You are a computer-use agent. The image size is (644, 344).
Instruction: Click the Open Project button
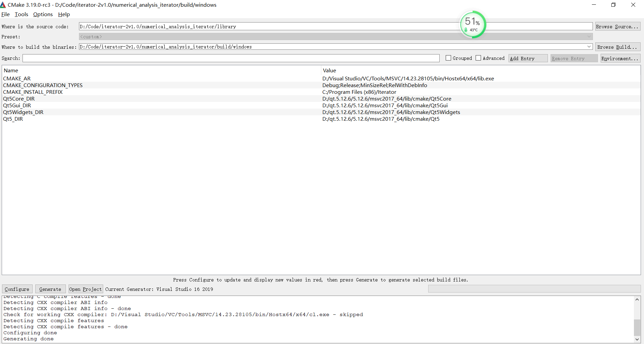pos(86,289)
